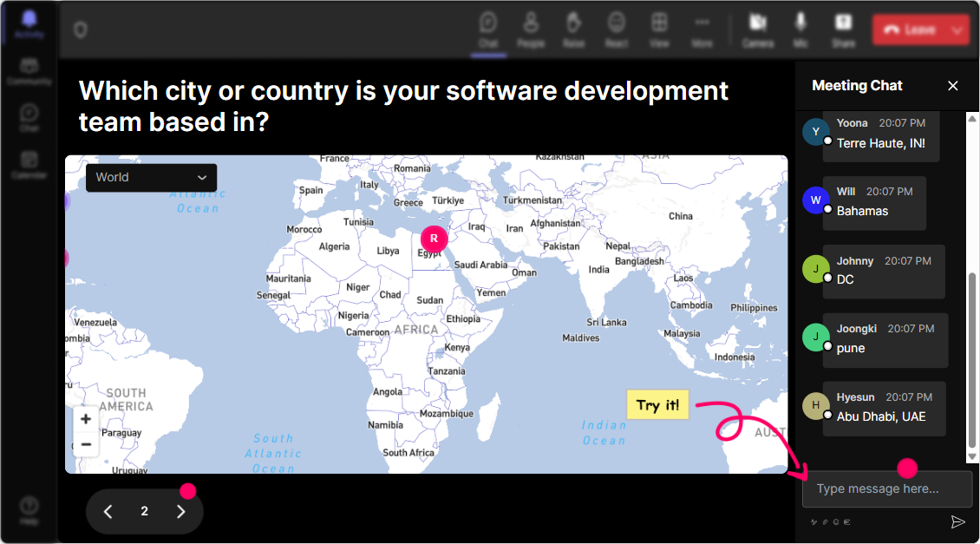Open the World region dropdown
The image size is (980, 544).
pos(151,178)
